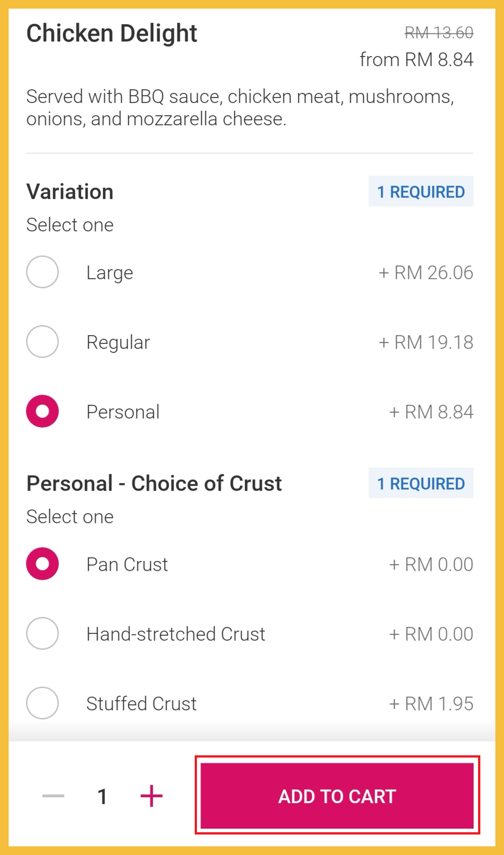Pick the Pan Crust radio button
This screenshot has height=855, width=504.
pos(42,564)
